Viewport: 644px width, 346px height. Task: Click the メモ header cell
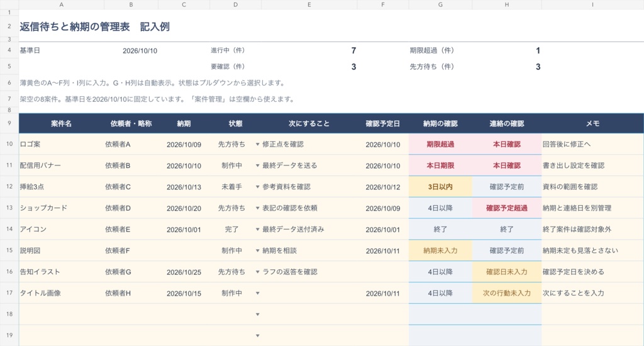pos(592,124)
